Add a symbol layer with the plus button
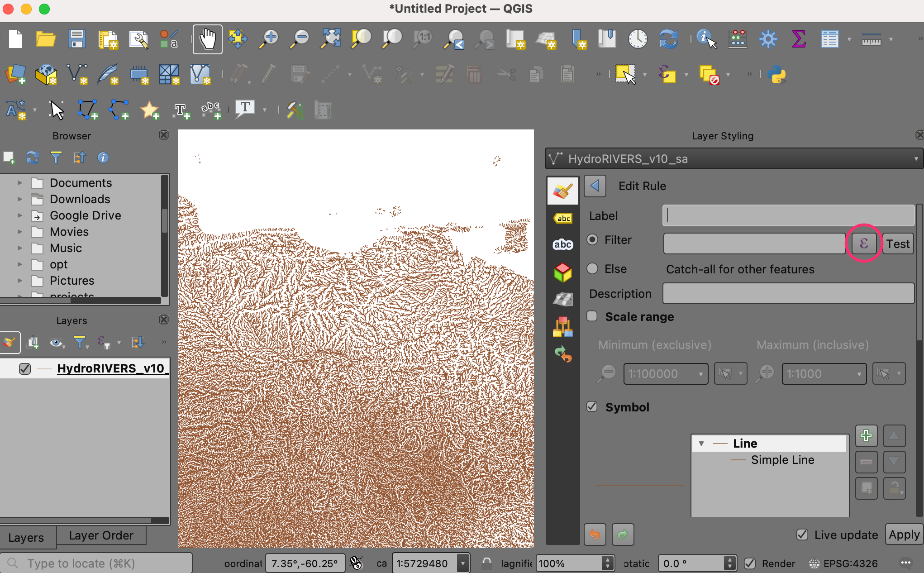This screenshot has width=924, height=573. pos(866,436)
